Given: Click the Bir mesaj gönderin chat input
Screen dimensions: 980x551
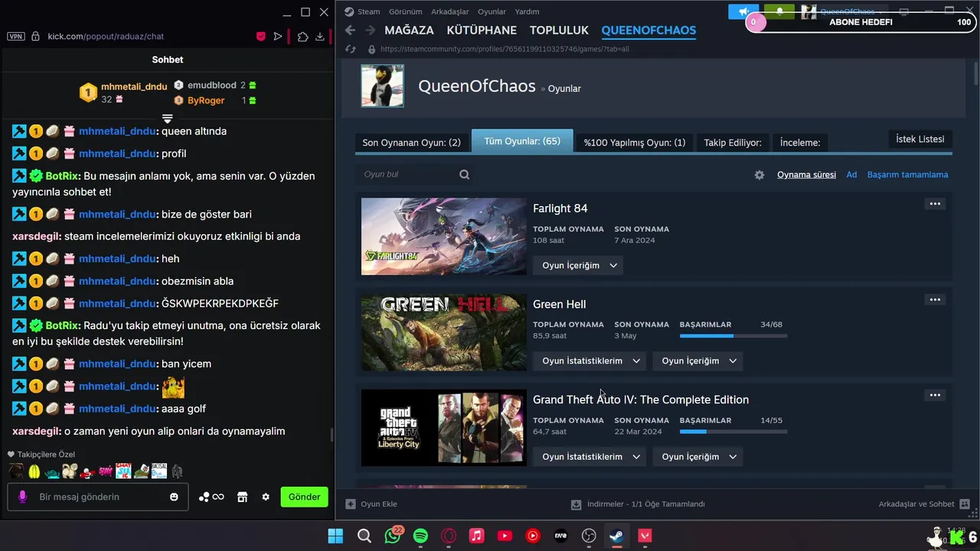Looking at the screenshot, I should point(98,497).
